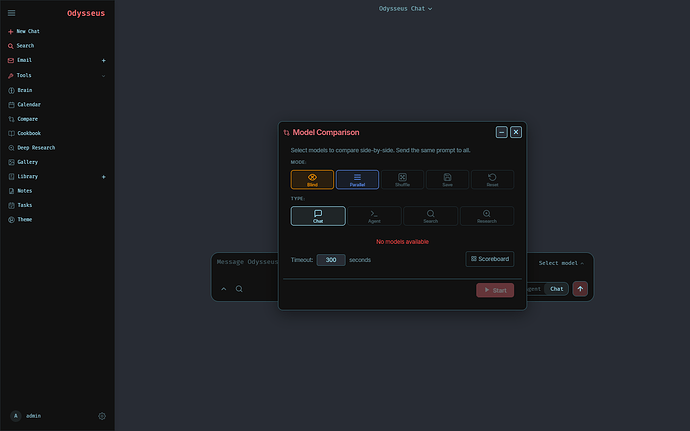Open the Calendar tool

point(25,105)
